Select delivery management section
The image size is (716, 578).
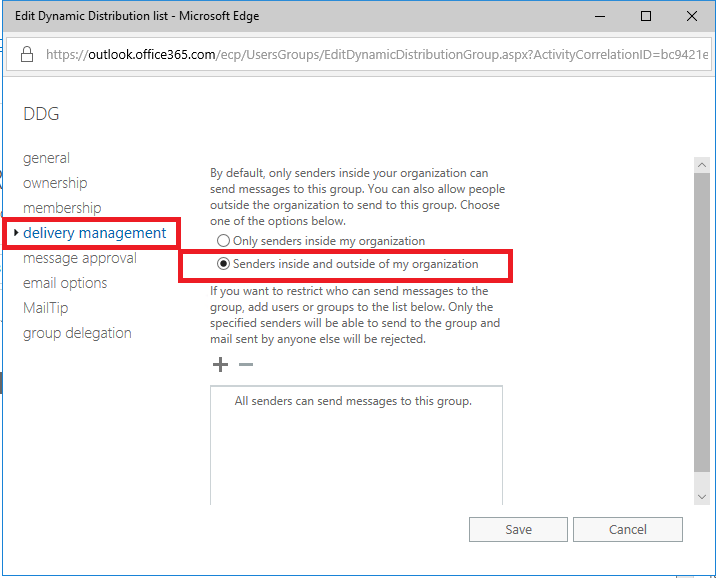pos(95,233)
